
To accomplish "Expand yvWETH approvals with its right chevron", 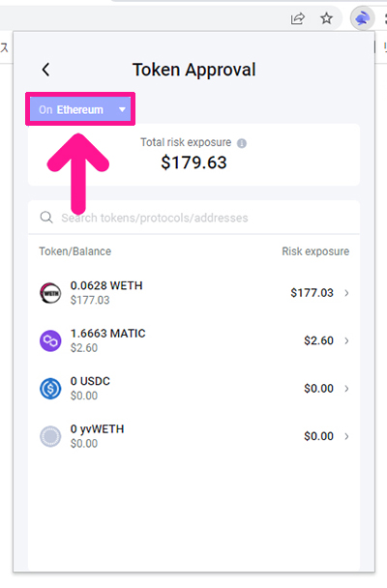I will tap(346, 436).
